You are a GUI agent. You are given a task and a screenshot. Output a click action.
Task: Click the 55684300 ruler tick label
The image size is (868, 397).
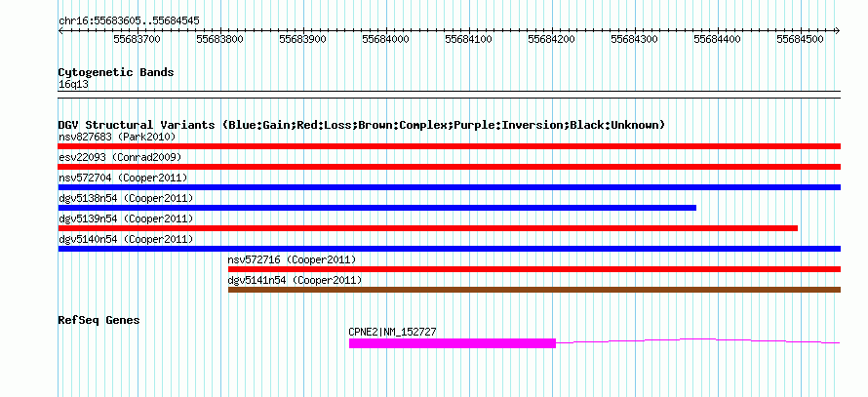634,39
